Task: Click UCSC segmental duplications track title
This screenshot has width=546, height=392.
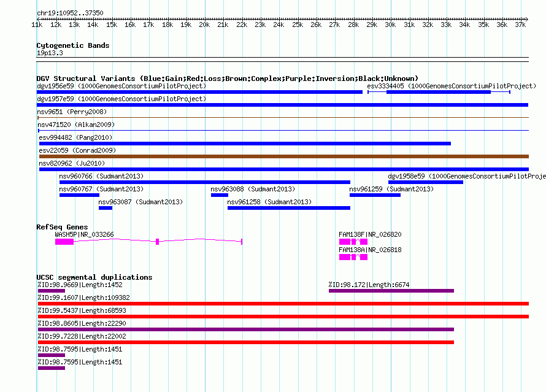Action: point(94,277)
